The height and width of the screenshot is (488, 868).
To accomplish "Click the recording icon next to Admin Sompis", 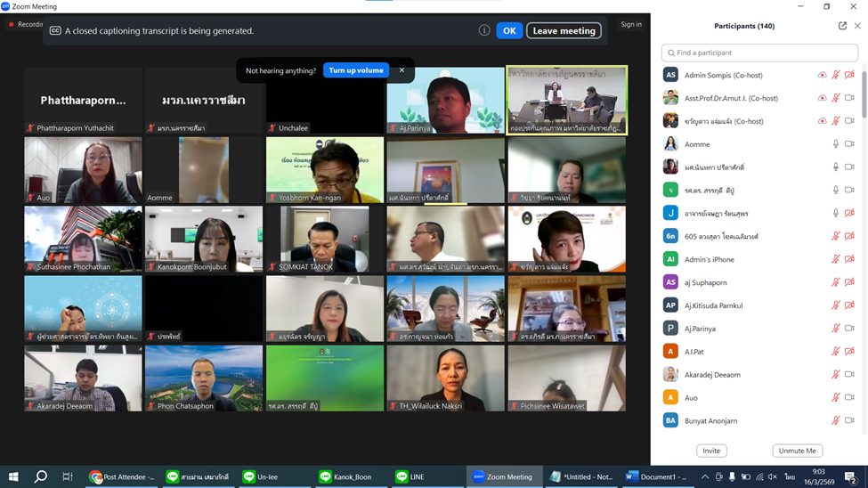I will tap(822, 75).
